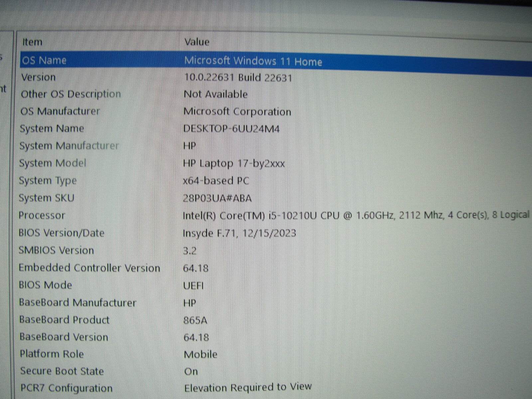The width and height of the screenshot is (532, 399).
Task: Click the UEFI BIOS Mode value
Action: [x=193, y=286]
